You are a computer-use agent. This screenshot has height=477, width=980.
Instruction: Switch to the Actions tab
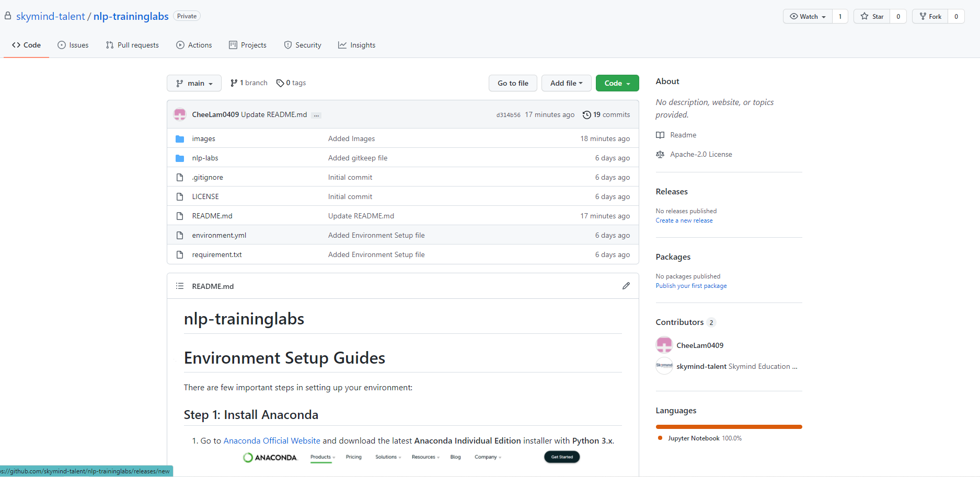tap(194, 45)
